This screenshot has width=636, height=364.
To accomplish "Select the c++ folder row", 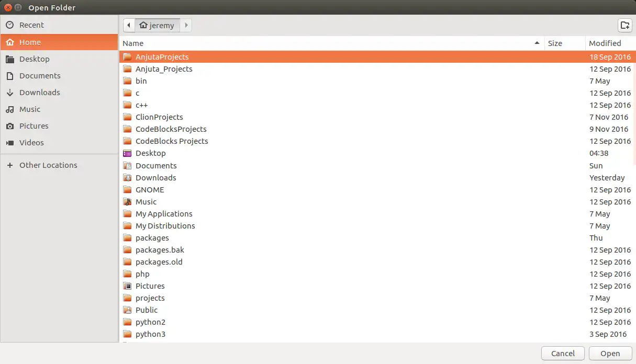I will [x=377, y=105].
